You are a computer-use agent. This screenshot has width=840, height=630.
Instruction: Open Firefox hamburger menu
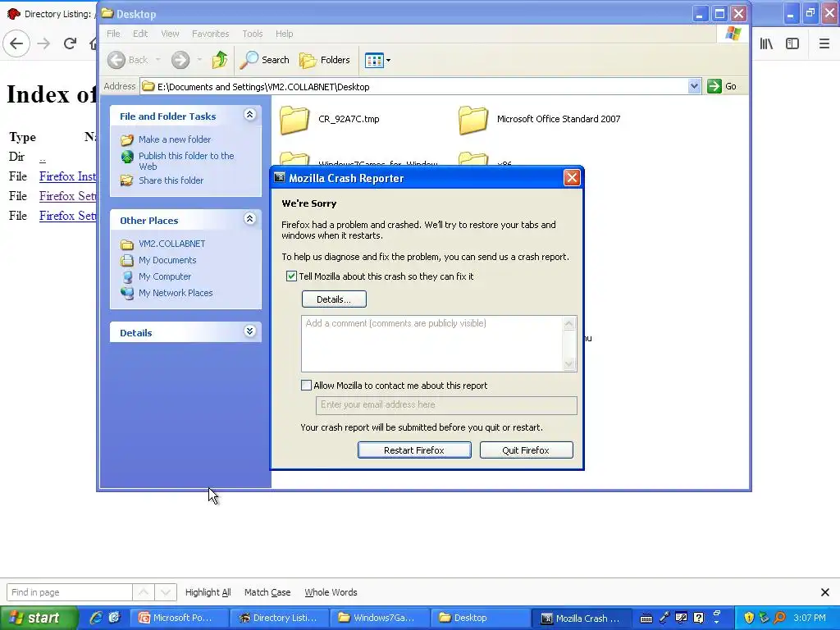[824, 43]
